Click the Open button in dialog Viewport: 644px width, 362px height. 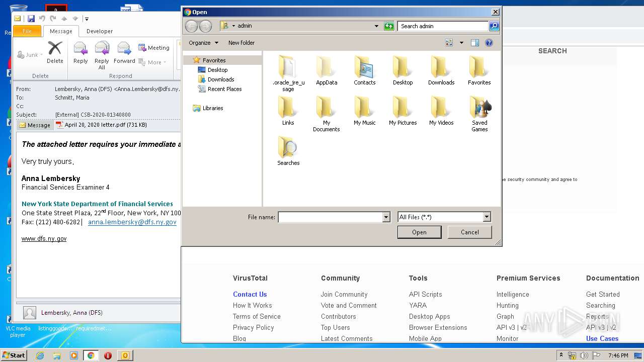[x=419, y=232]
